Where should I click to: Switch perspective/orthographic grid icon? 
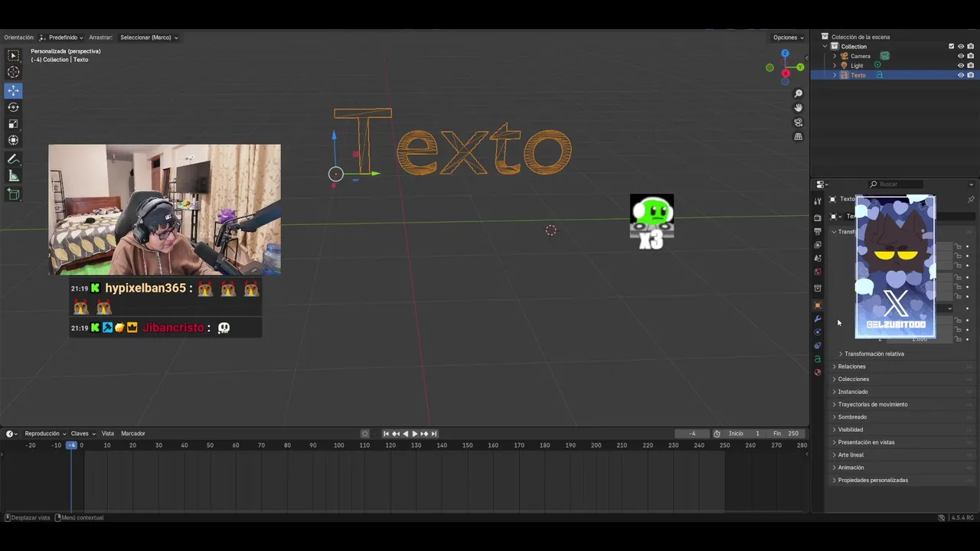[x=799, y=137]
